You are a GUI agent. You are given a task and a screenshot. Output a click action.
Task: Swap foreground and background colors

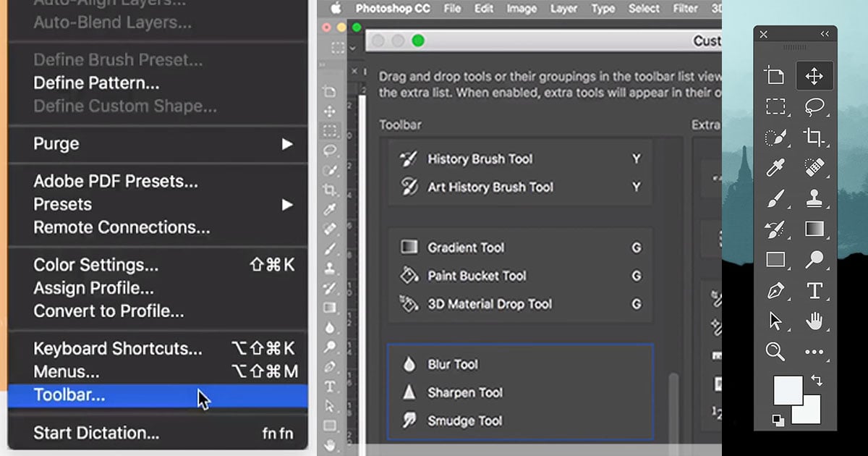pos(817,380)
